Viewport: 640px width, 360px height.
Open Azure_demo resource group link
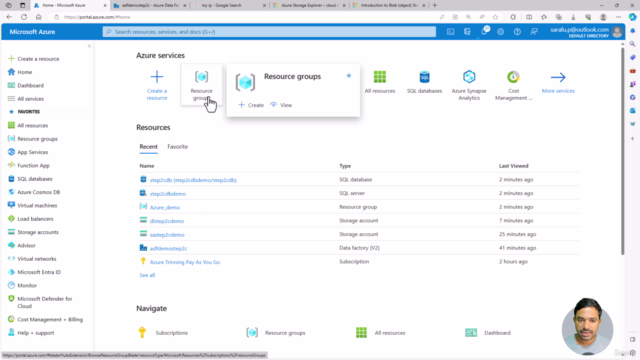click(164, 207)
